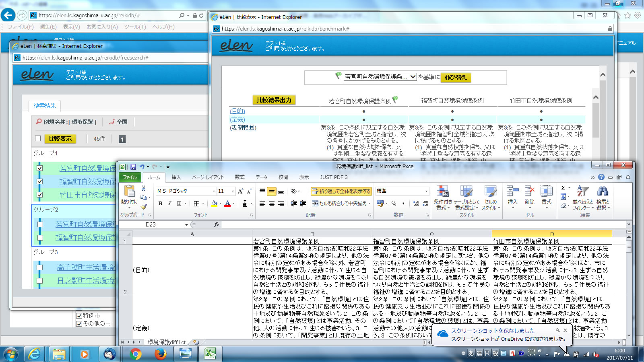This screenshot has height=362, width=644.
Task: Click the 環境保護diff_list sheet tab
Action: pyautogui.click(x=167, y=342)
